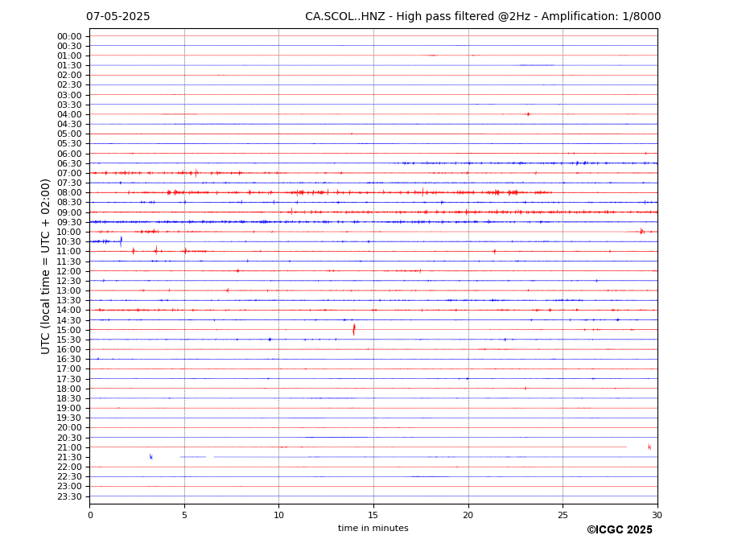Select the 19:30 time label
Screen dimensions: 746x560
pyautogui.click(x=69, y=418)
